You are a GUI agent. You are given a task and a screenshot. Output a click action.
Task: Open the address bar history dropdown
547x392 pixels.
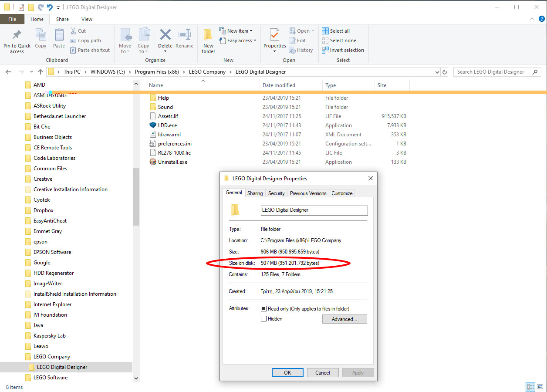point(437,72)
